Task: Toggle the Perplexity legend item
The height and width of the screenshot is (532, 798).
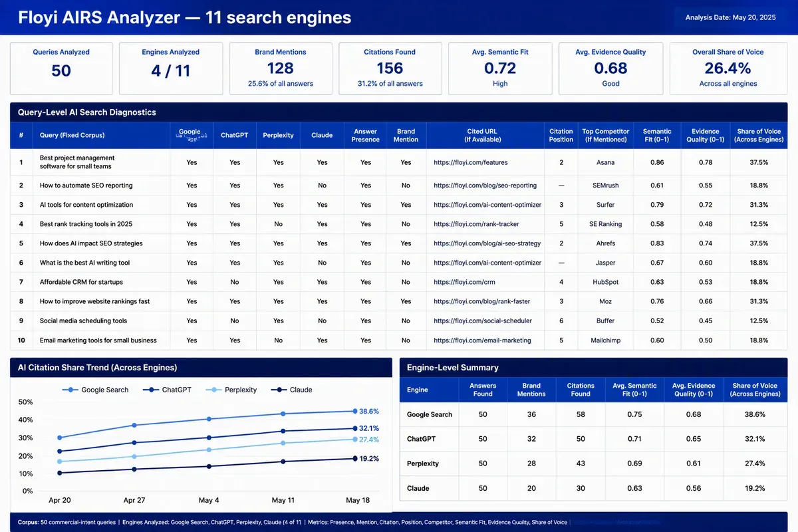Action: pyautogui.click(x=231, y=390)
